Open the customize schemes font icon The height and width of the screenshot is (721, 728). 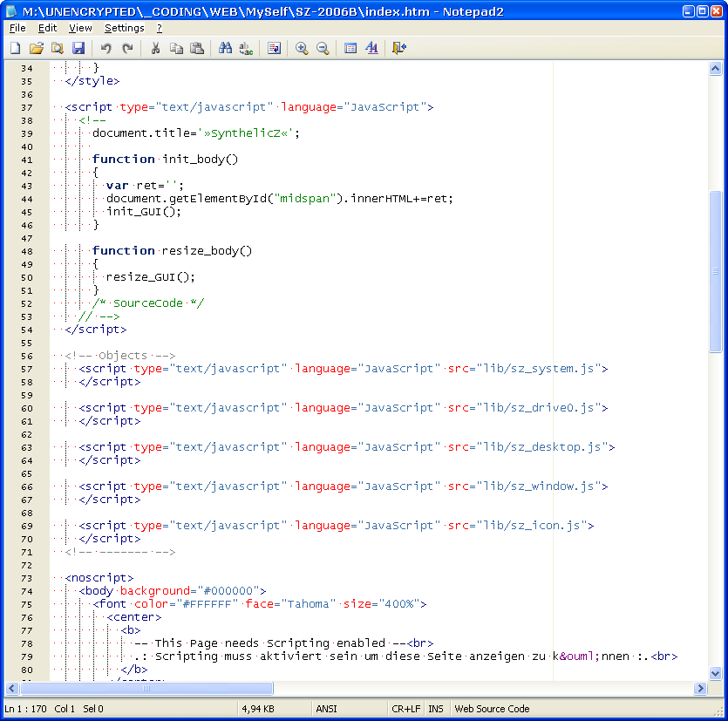pyautogui.click(x=371, y=48)
